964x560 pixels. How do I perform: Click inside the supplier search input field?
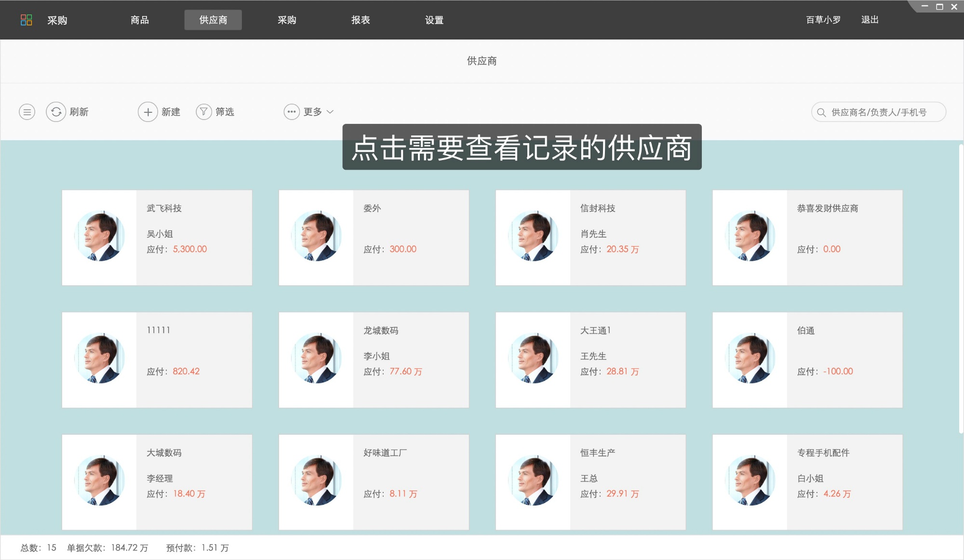click(882, 112)
